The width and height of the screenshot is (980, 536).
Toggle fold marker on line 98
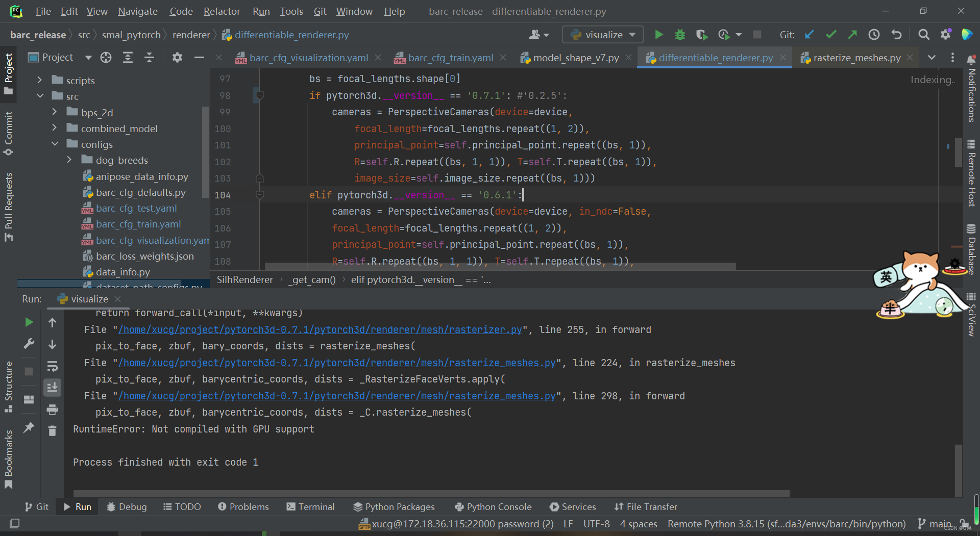point(259,95)
